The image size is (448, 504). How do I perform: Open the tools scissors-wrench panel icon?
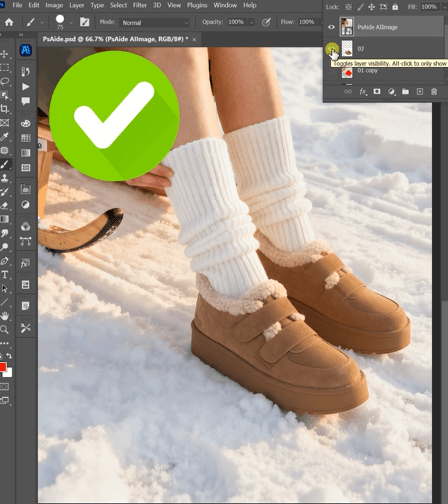pyautogui.click(x=25, y=328)
